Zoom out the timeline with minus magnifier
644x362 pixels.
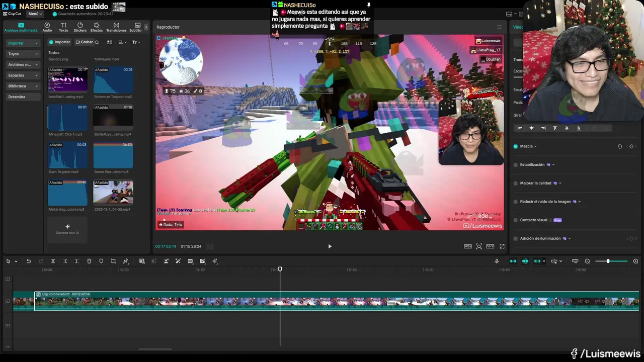(x=587, y=261)
